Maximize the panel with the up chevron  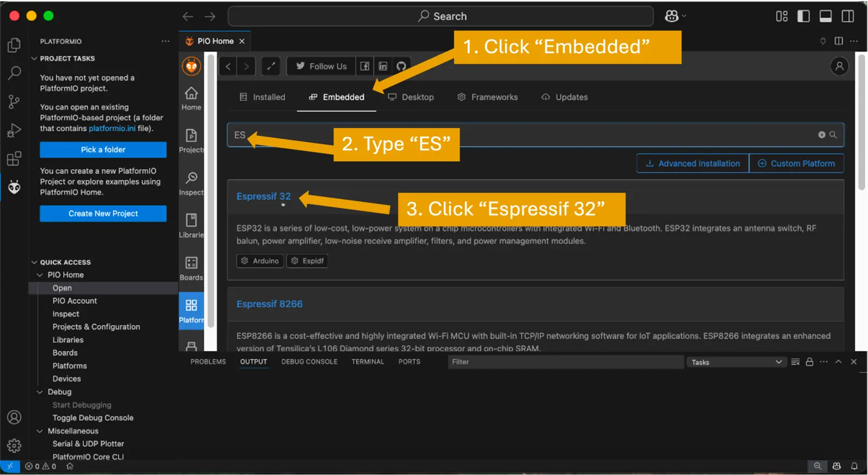[838, 362]
